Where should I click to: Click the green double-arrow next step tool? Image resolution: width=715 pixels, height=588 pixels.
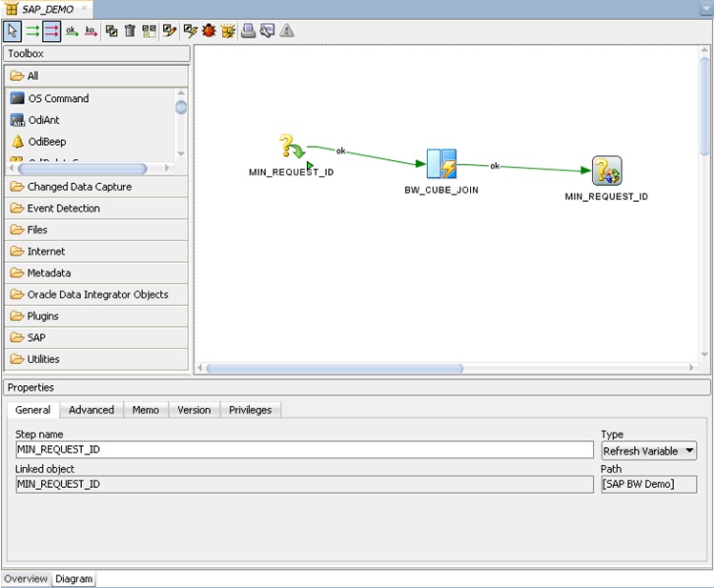(32, 31)
